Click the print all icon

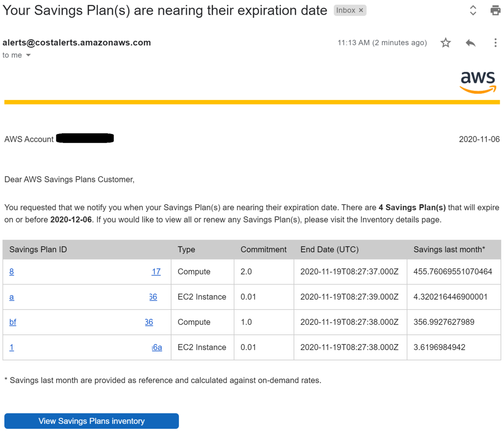pyautogui.click(x=496, y=10)
